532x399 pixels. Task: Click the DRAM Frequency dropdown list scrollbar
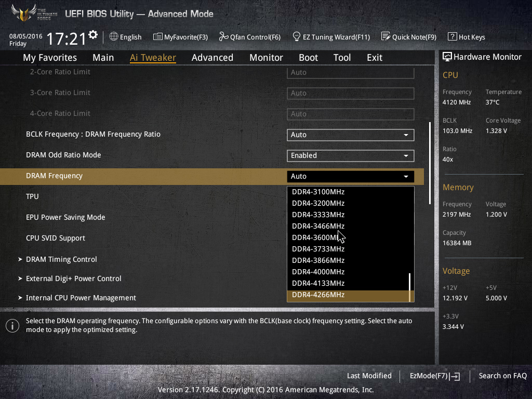tap(410, 287)
